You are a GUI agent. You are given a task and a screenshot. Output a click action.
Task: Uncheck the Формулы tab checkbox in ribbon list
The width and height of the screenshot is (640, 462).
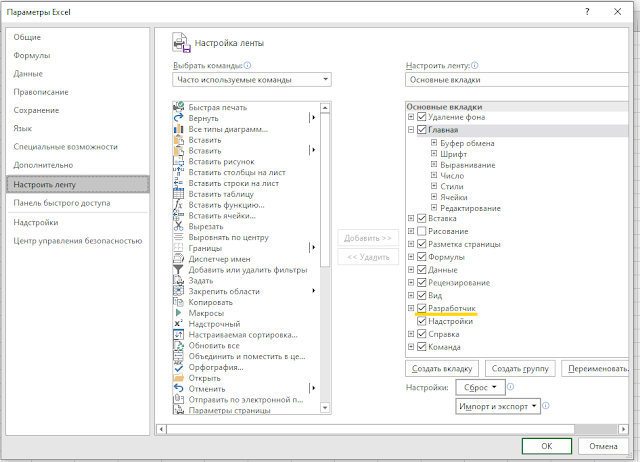(x=422, y=257)
